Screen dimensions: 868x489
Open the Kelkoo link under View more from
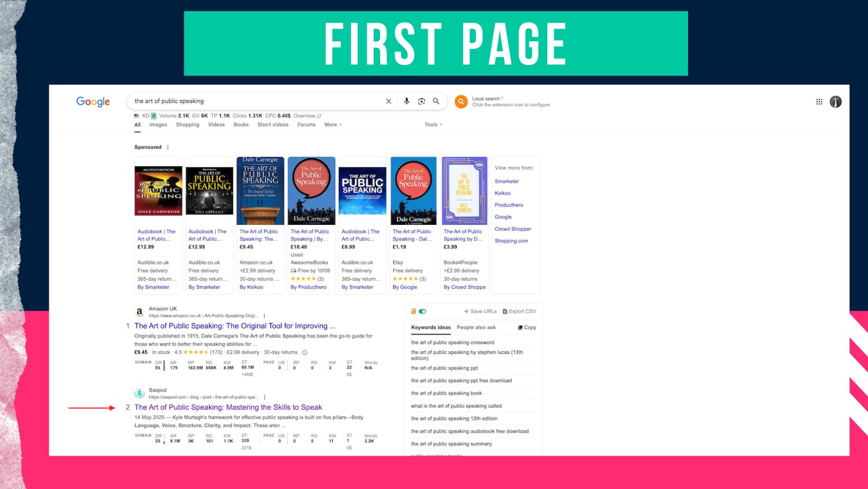[x=503, y=193]
